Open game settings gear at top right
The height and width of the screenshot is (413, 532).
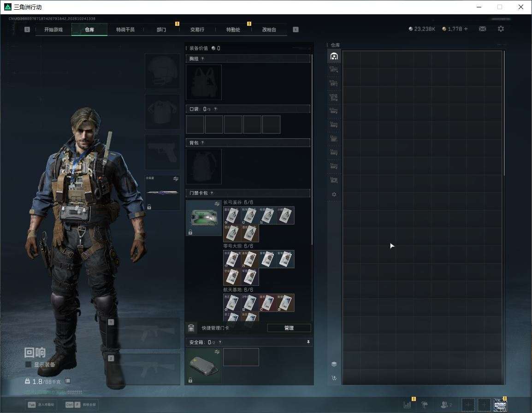pyautogui.click(x=501, y=29)
